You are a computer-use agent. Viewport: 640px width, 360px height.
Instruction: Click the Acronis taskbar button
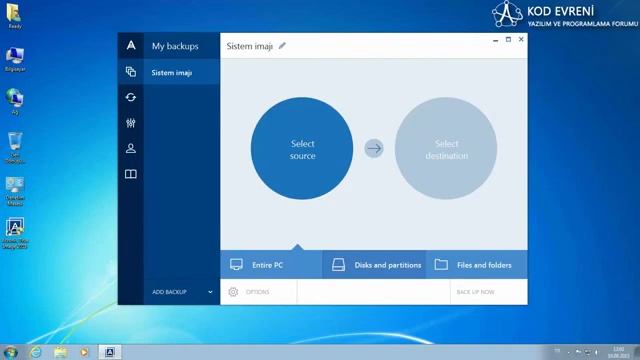pyautogui.click(x=110, y=352)
